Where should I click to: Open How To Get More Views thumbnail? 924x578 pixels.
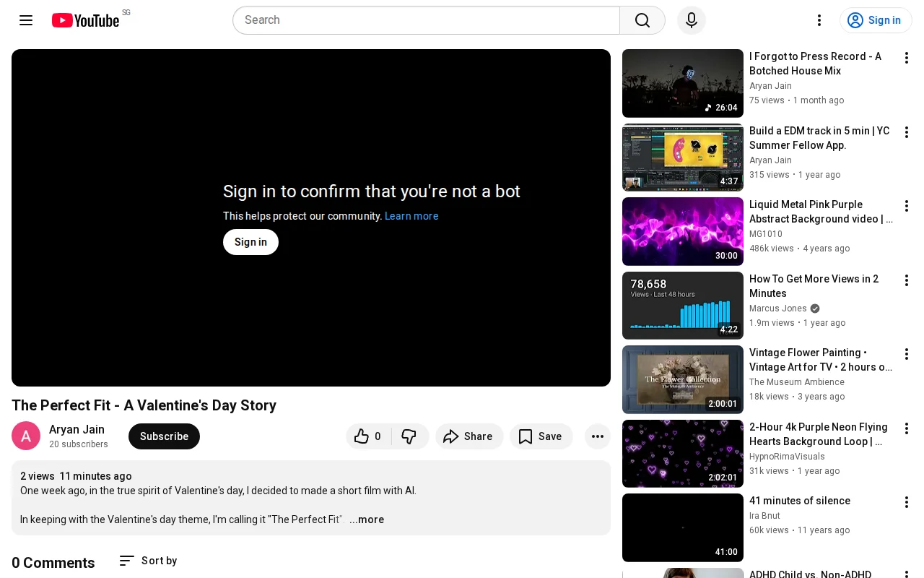[683, 306]
